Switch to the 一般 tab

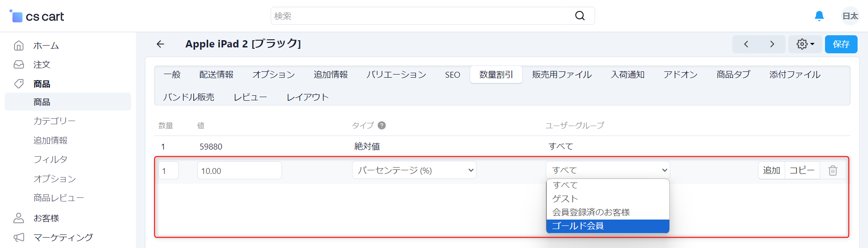[x=172, y=75]
